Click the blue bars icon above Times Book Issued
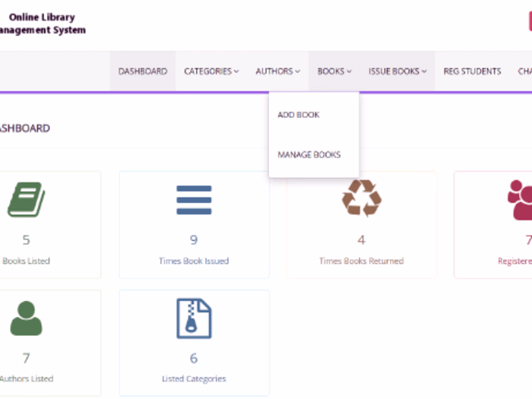This screenshot has width=532, height=399. (194, 200)
